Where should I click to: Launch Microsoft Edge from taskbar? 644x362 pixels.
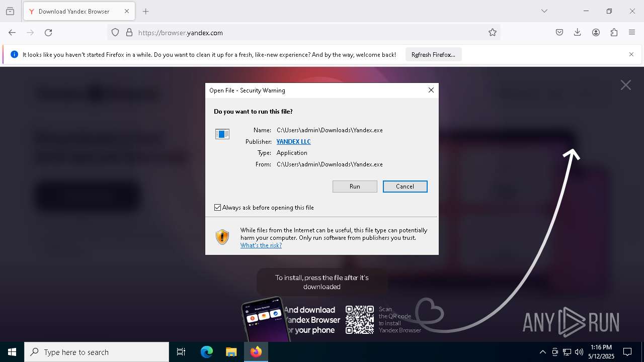click(x=207, y=352)
